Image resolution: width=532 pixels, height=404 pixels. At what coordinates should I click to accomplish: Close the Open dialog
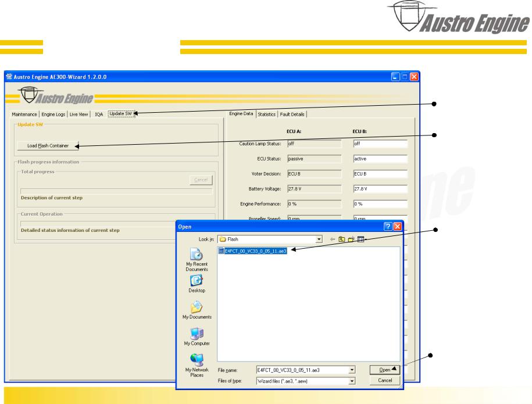pyautogui.click(x=397, y=227)
